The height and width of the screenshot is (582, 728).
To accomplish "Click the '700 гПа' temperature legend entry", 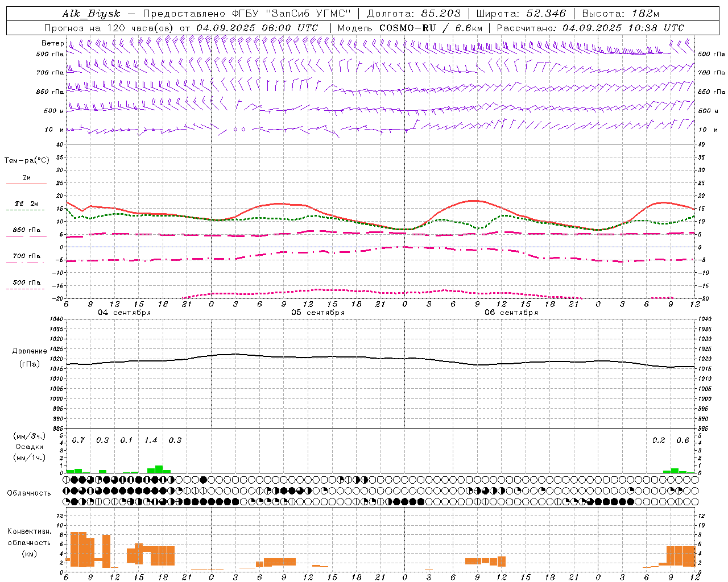I will [x=27, y=256].
